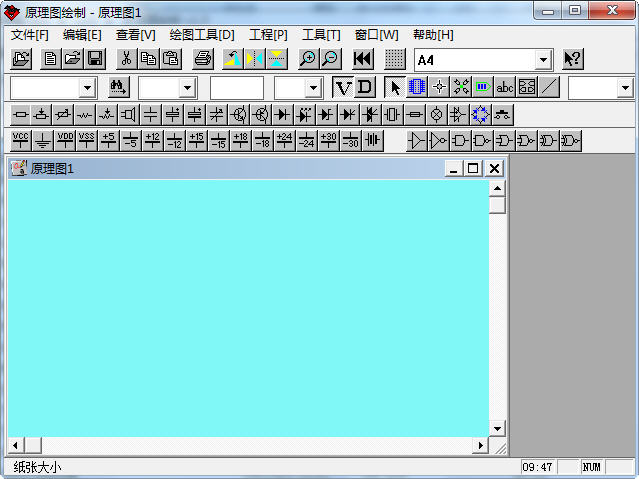Viewport: 639px width, 479px height.
Task: Toggle the arrow pointer select tool
Action: click(395, 87)
